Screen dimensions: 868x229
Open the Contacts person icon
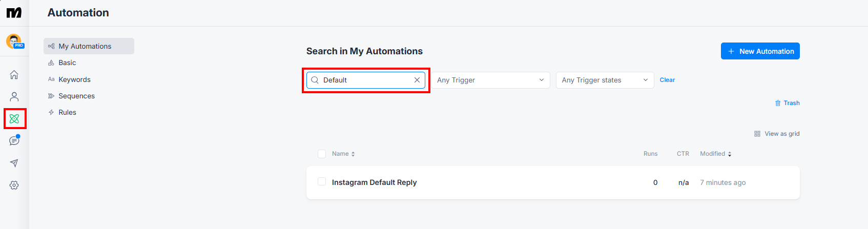[x=14, y=97]
